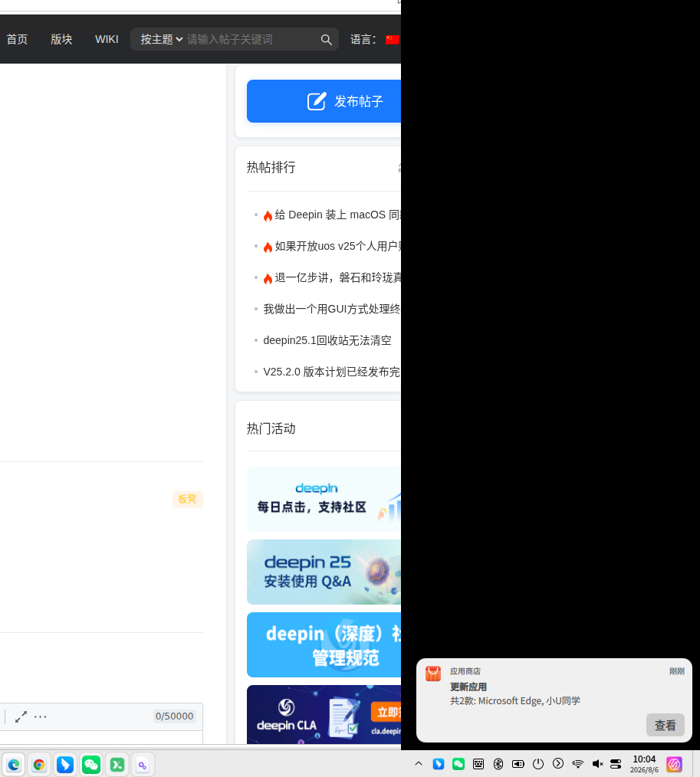Go to the 首页 nav item
Screen dimensions: 700x777
(17, 39)
